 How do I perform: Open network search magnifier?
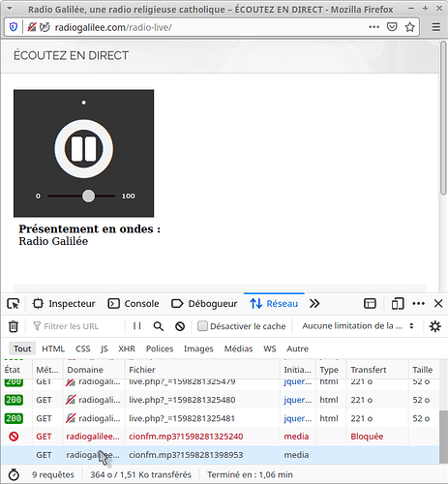pyautogui.click(x=159, y=326)
